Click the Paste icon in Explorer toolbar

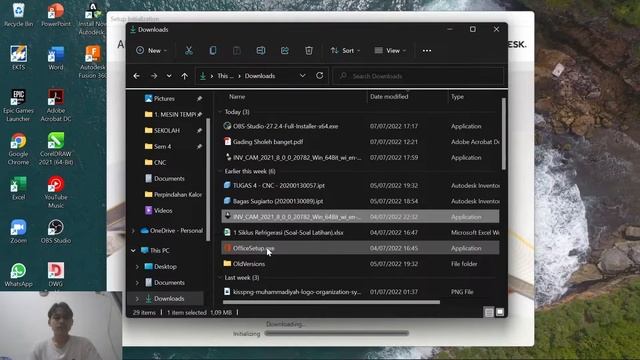237,51
